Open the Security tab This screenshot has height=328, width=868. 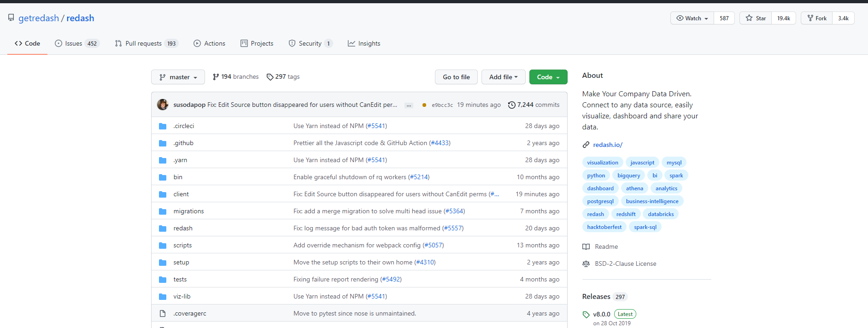point(310,43)
